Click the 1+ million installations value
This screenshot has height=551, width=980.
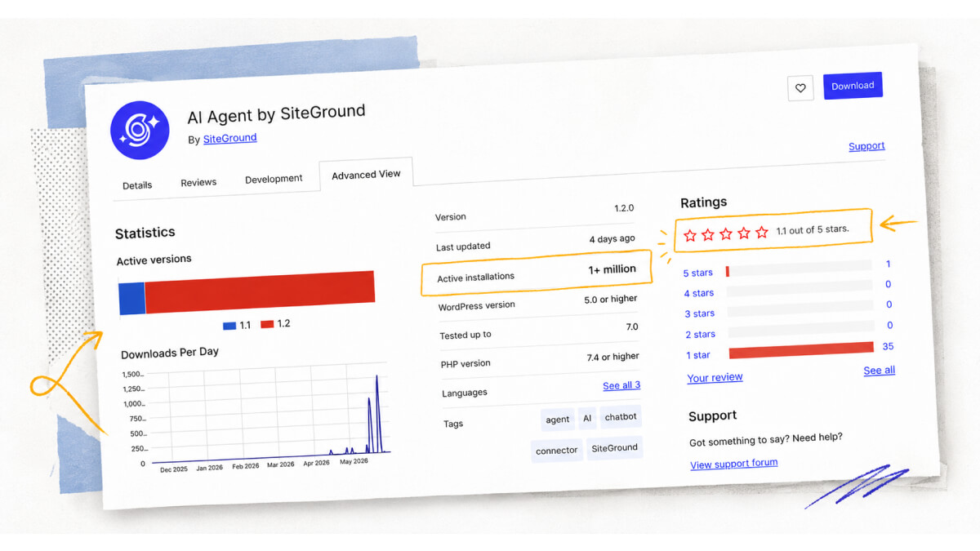click(x=612, y=269)
